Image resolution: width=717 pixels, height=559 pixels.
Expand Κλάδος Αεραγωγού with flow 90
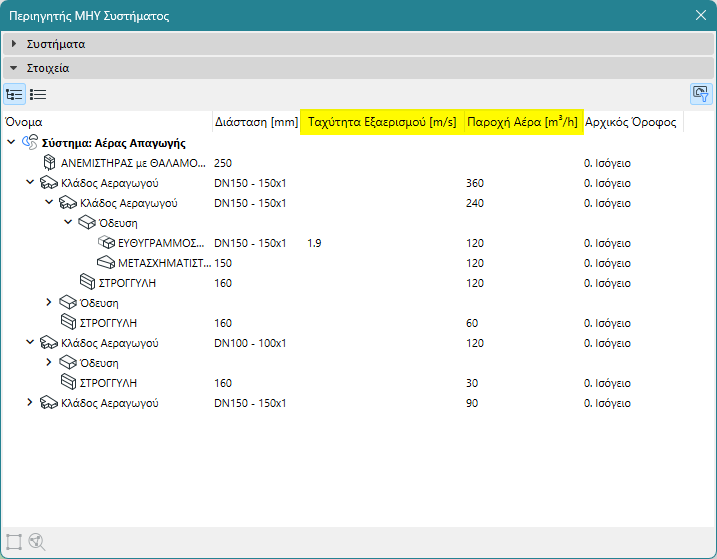(x=30, y=403)
